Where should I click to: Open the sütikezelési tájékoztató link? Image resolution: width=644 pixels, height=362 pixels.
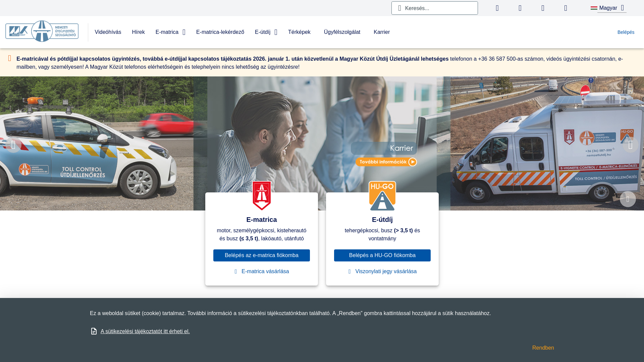click(145, 331)
